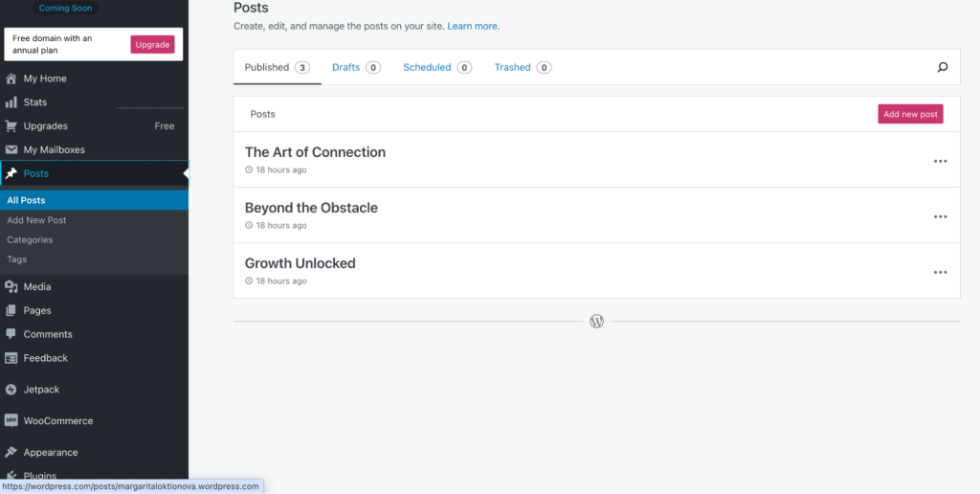Open the WooCommerce sidebar icon
This screenshot has height=494, width=980.
pos(11,421)
